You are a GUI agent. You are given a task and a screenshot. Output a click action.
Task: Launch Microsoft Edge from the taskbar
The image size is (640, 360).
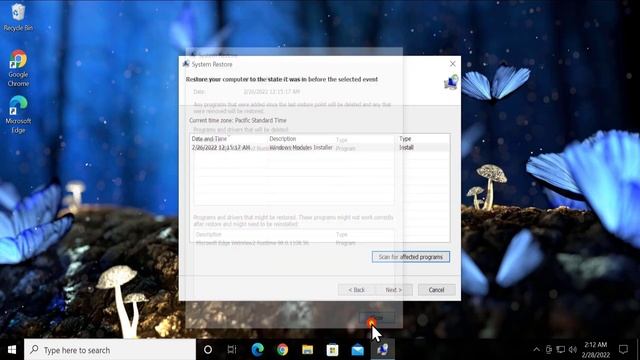coord(257,350)
